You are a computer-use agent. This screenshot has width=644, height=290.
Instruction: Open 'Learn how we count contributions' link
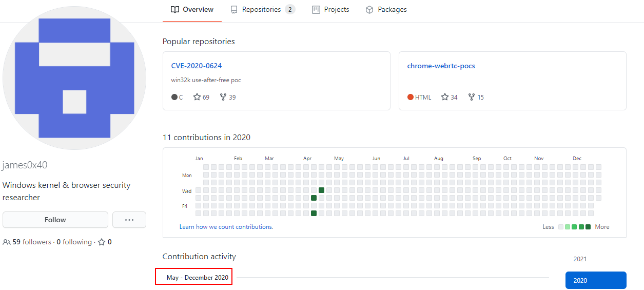226,227
